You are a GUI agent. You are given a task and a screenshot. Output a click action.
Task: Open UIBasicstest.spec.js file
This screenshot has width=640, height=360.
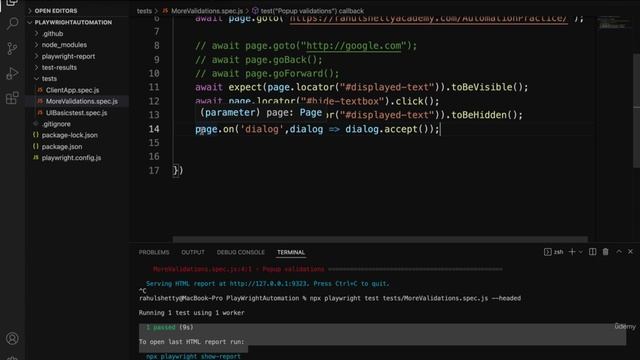76,113
